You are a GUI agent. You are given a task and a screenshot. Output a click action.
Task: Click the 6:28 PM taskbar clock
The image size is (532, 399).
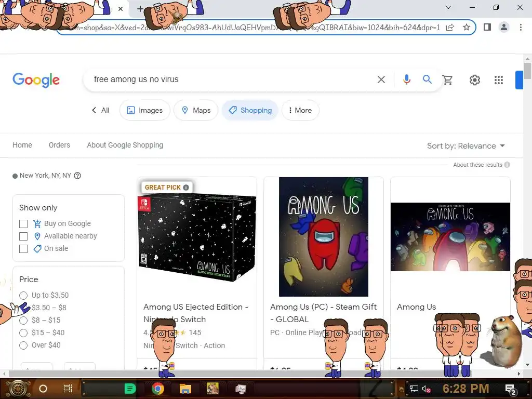click(x=465, y=389)
